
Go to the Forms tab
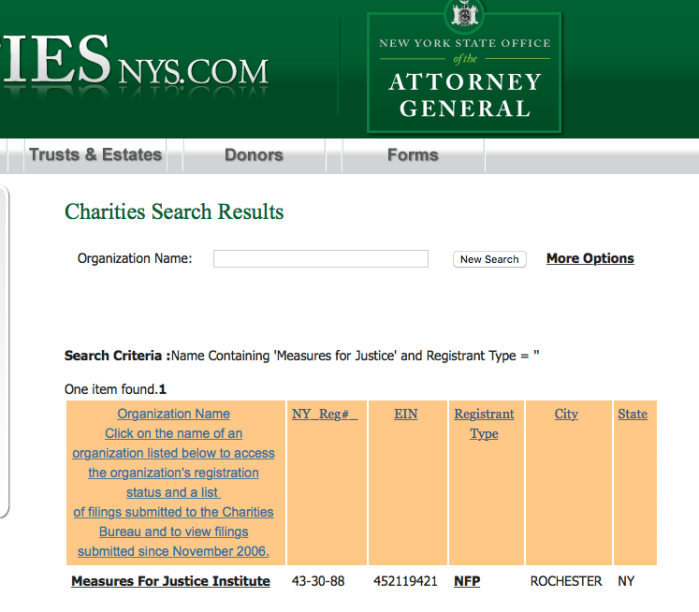click(412, 155)
